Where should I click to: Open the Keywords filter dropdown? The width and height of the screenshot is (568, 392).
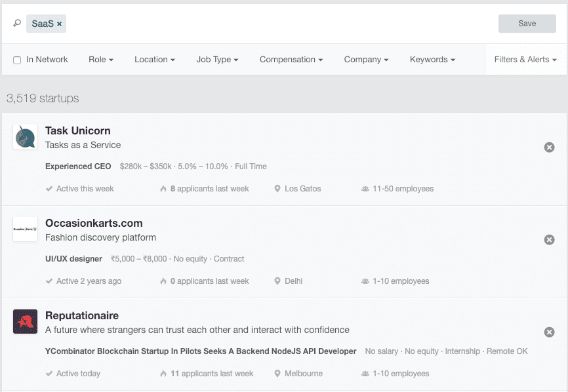click(x=432, y=60)
